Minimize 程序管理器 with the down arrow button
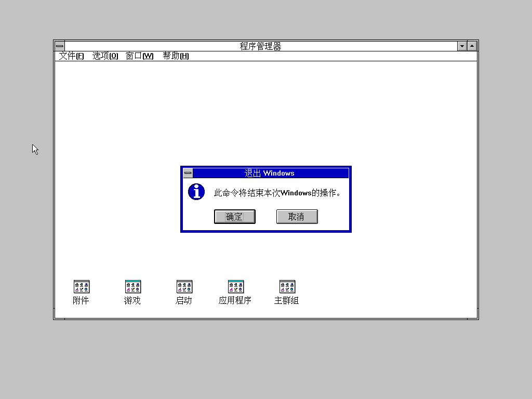The height and width of the screenshot is (399, 532). (x=462, y=46)
